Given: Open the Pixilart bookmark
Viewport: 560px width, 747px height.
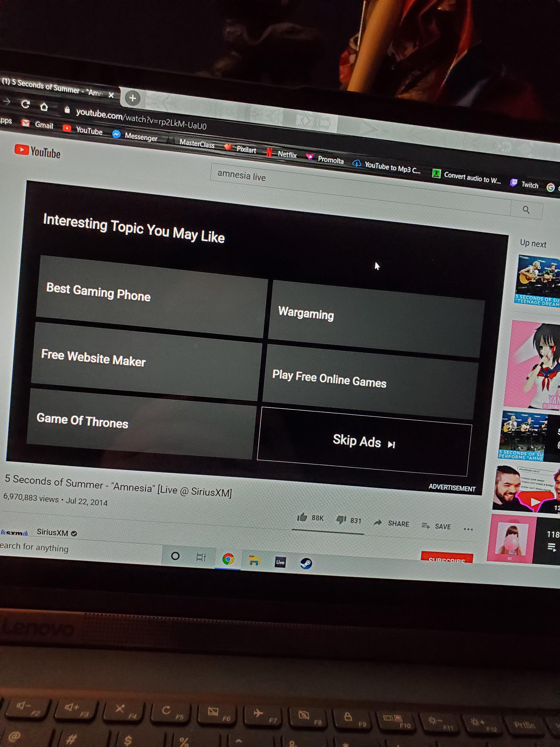Looking at the screenshot, I should [x=241, y=149].
